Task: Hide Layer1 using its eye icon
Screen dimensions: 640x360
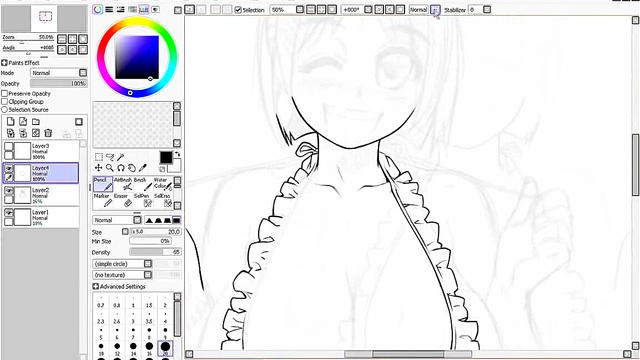Action: click(x=9, y=213)
